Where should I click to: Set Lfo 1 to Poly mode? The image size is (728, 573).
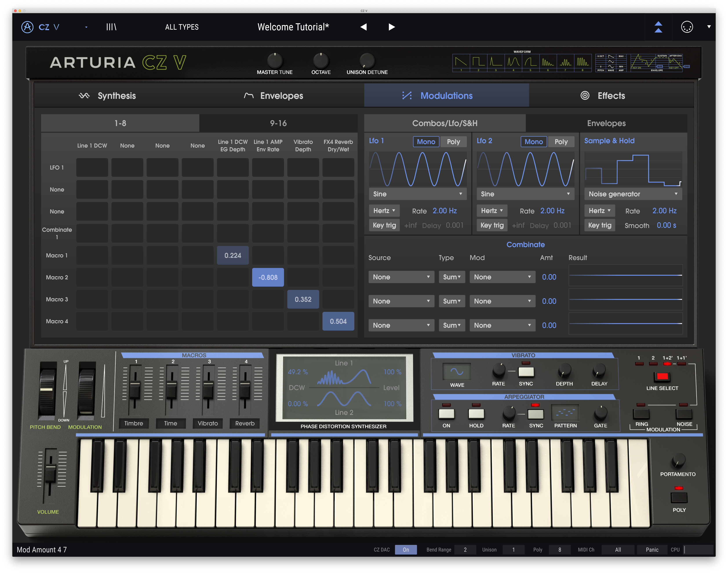(453, 142)
